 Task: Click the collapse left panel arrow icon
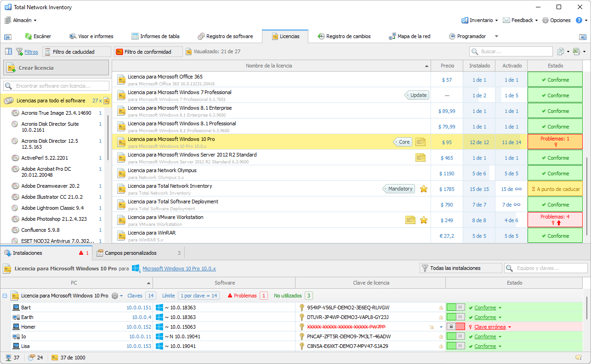[8, 36]
